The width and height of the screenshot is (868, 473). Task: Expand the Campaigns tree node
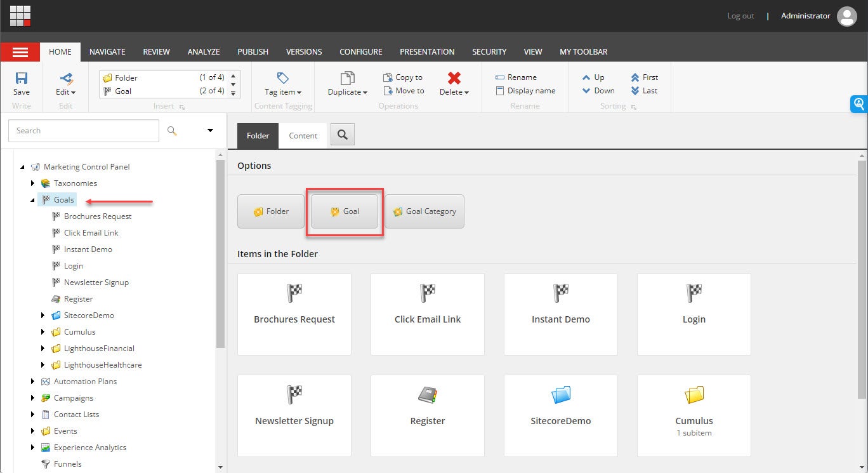33,398
